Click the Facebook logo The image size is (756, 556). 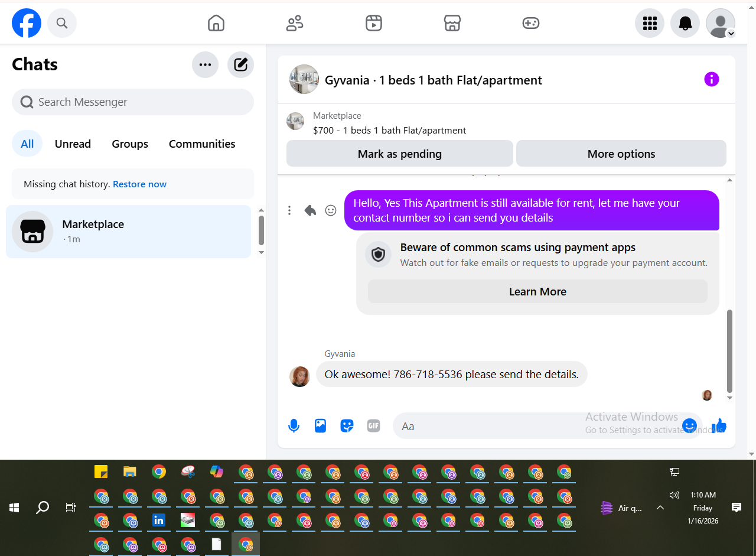27,23
